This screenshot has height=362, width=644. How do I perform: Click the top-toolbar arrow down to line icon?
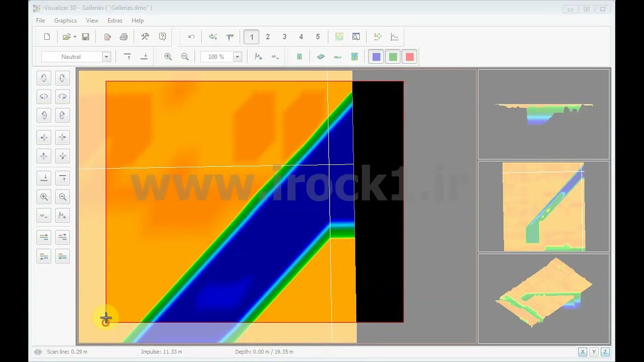(x=144, y=57)
